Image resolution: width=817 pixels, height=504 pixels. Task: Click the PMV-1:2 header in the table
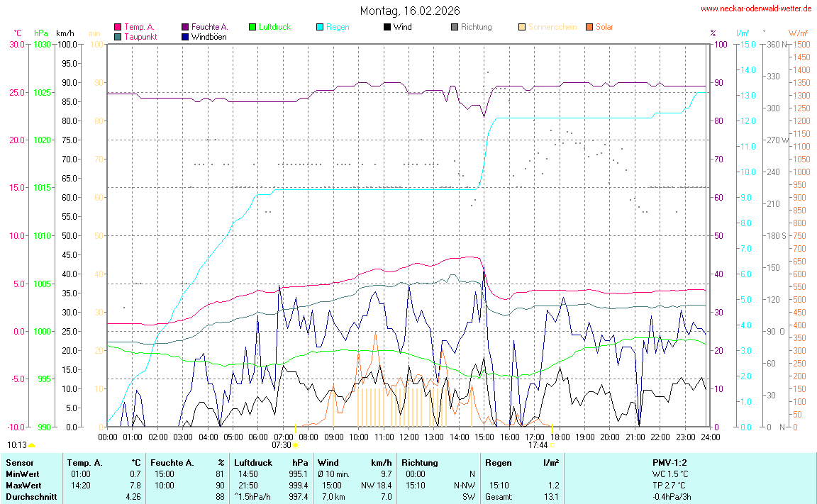coord(670,463)
